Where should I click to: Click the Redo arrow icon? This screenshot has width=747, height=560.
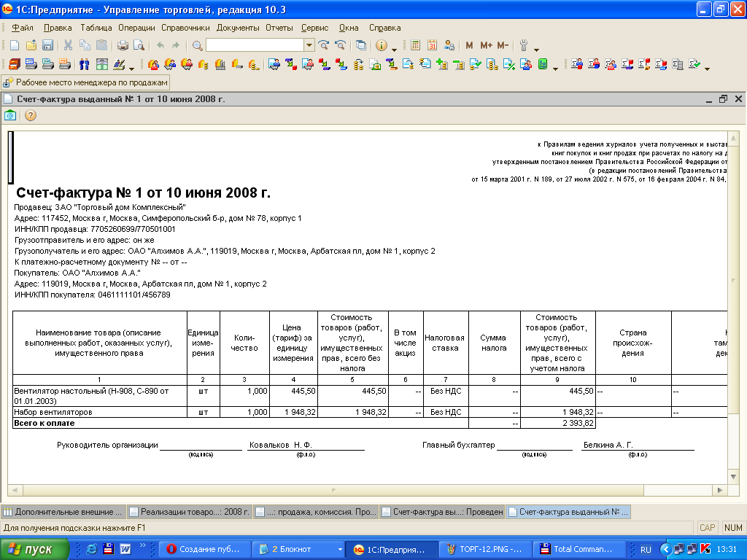pos(176,45)
